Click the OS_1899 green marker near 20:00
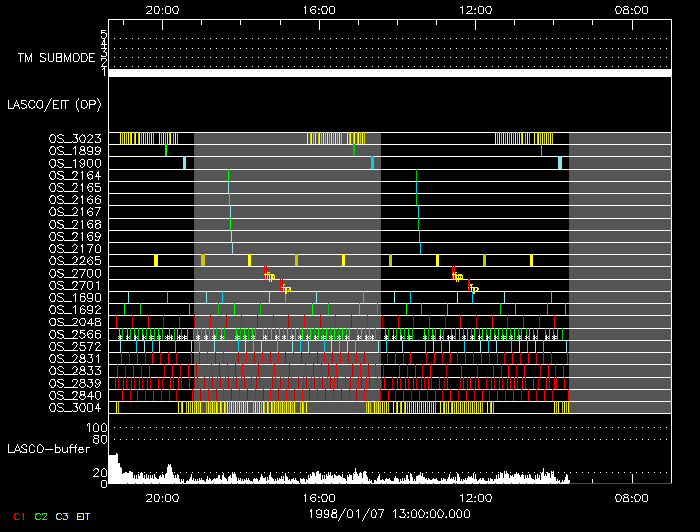Viewport: 700px width, 532px height. point(166,150)
